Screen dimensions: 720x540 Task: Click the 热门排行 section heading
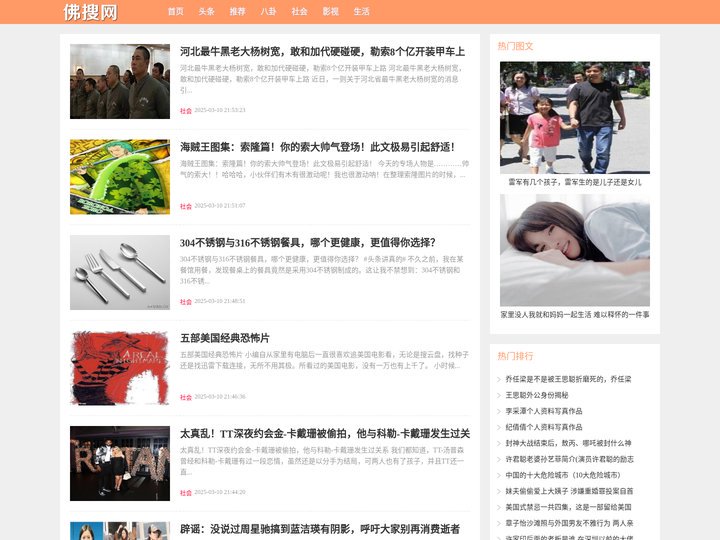coord(515,356)
